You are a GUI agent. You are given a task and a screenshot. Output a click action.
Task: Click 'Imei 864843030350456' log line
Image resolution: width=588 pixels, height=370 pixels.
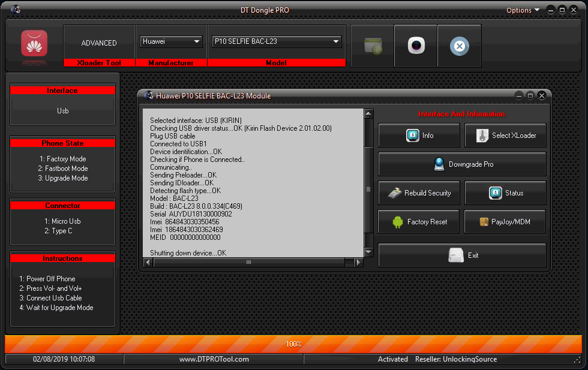click(185, 222)
